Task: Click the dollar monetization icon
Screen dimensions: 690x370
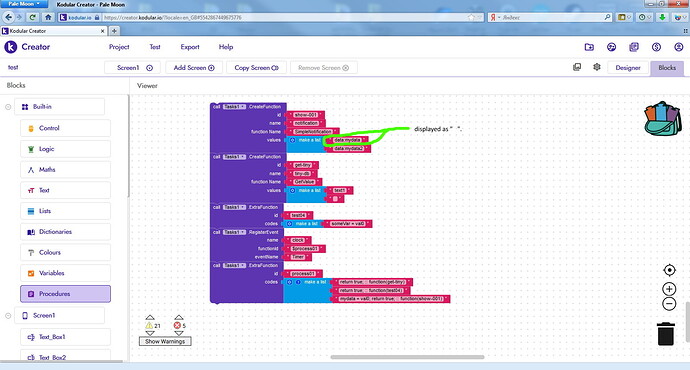Action: pyautogui.click(x=656, y=47)
